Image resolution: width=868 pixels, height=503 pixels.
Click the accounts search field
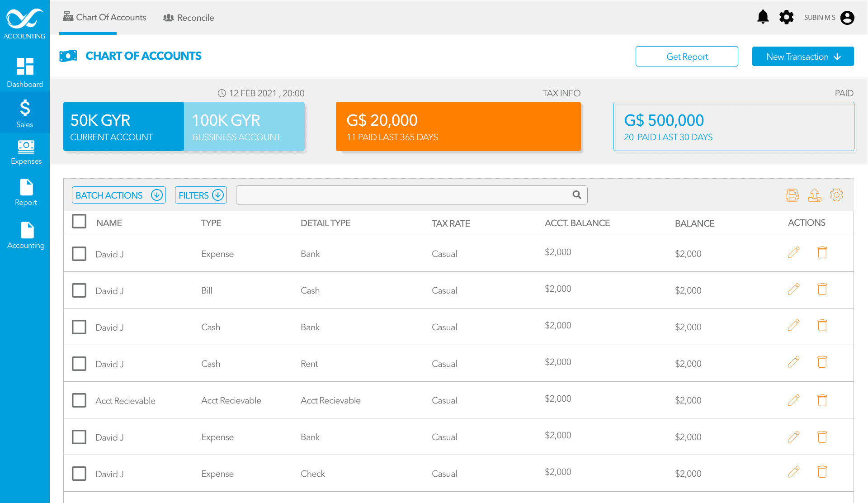[x=411, y=195]
